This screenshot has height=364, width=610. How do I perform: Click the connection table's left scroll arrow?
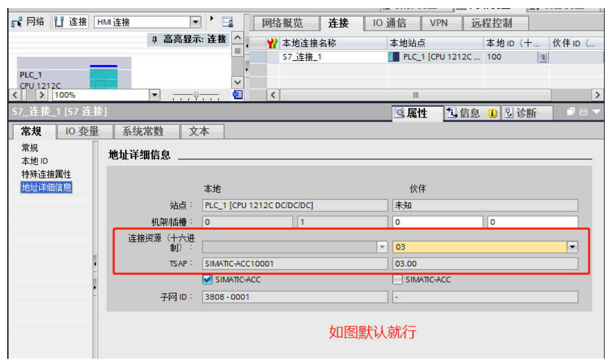[x=273, y=95]
